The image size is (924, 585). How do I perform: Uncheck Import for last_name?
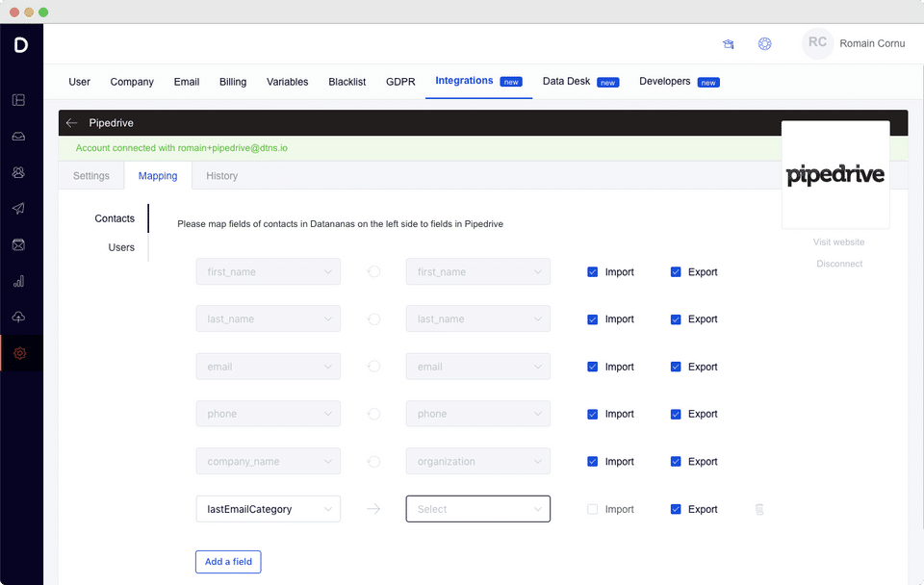point(592,319)
